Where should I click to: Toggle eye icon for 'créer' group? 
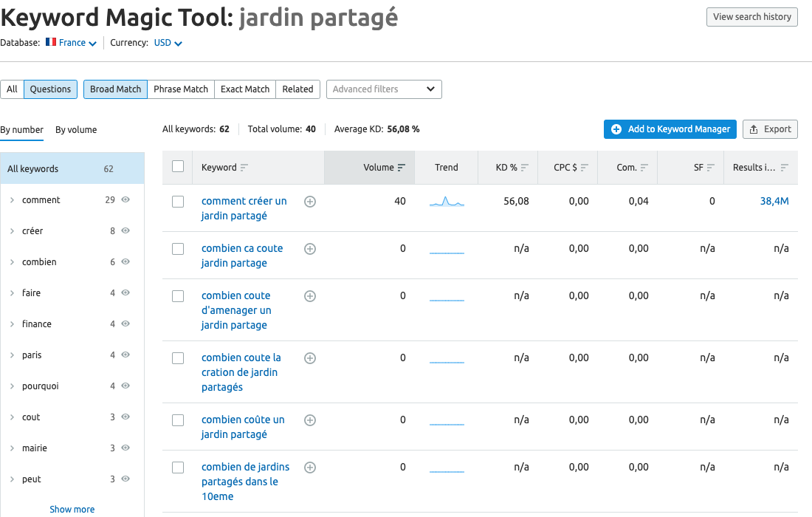click(125, 230)
